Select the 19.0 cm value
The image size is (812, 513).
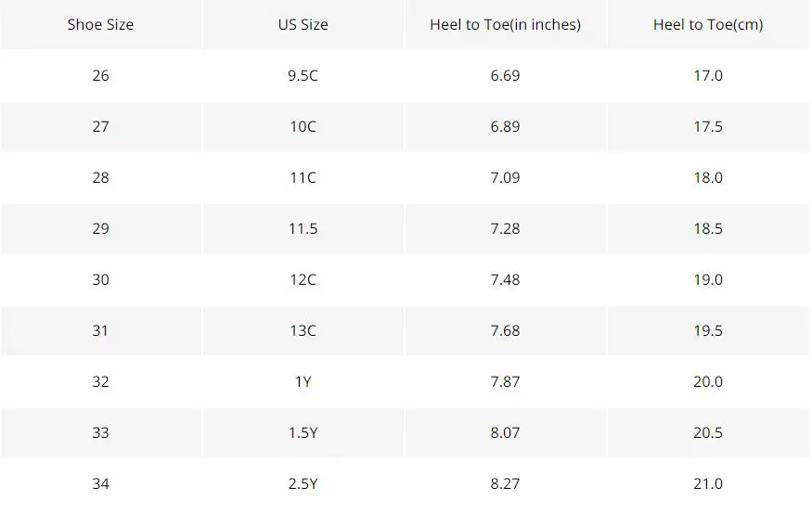click(x=708, y=279)
